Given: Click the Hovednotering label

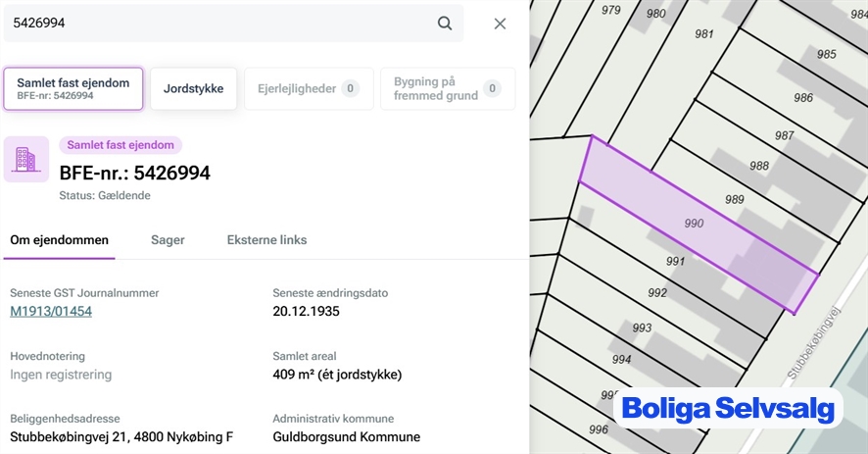Looking at the screenshot, I should 48,357.
